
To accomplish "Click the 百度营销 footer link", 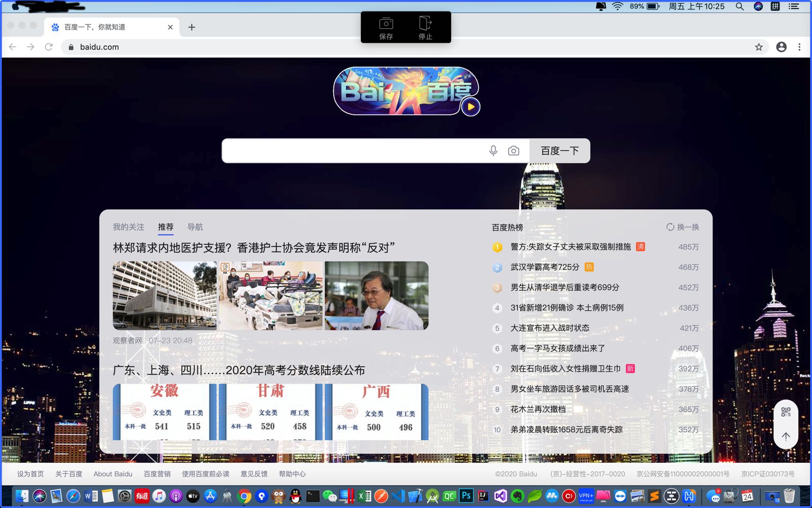I will click(157, 474).
